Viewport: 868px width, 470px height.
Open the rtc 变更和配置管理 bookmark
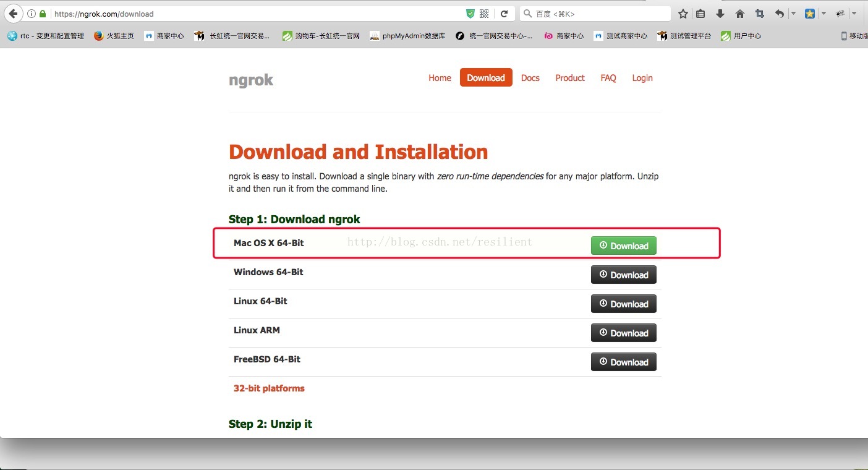pos(46,36)
